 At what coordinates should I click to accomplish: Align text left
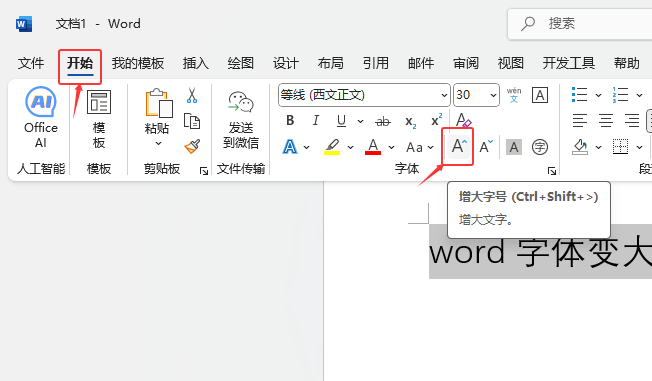point(580,121)
